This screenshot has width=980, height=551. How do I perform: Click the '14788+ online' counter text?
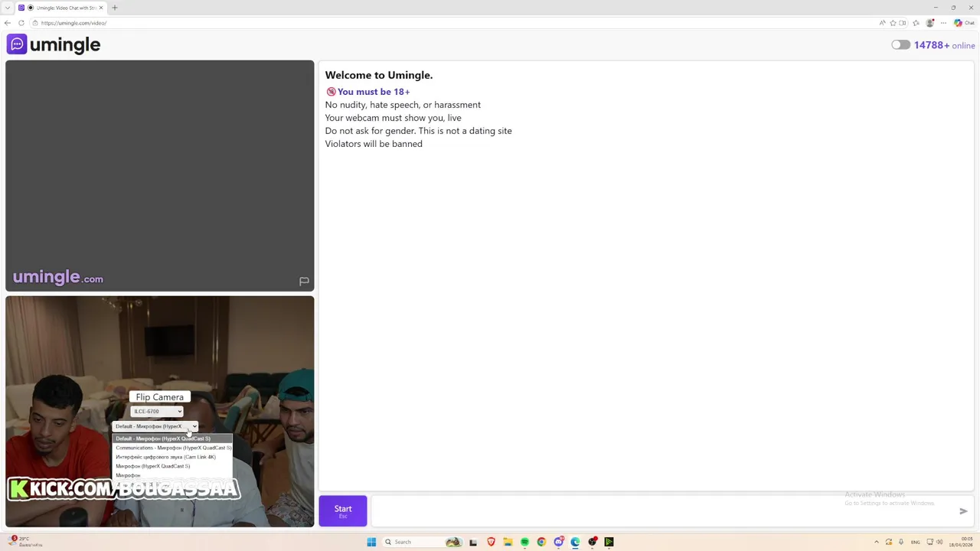click(x=944, y=45)
